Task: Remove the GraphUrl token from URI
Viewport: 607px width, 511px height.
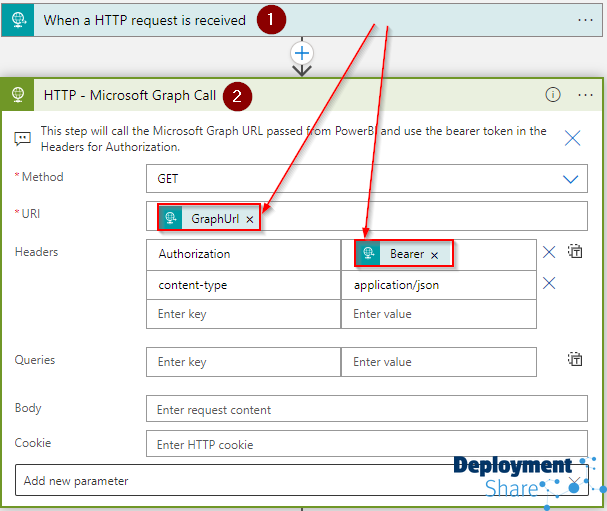Action: [250, 219]
